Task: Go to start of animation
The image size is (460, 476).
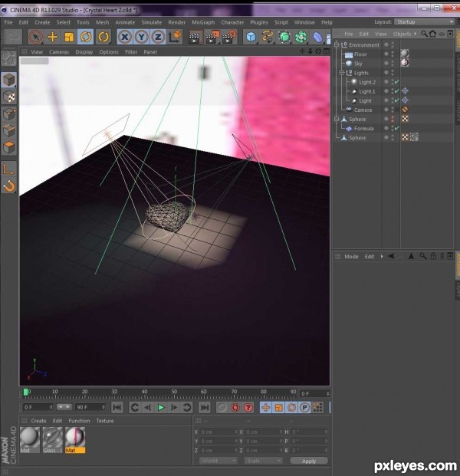Action: [117, 407]
